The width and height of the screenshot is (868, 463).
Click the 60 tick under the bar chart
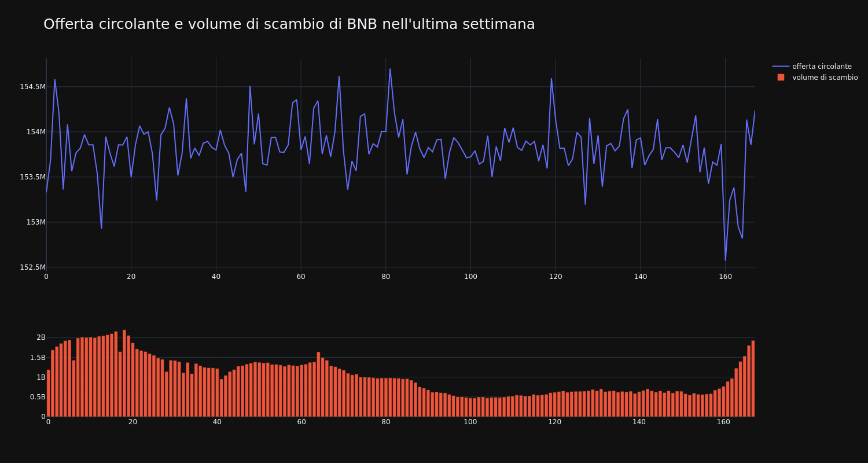tap(301, 422)
